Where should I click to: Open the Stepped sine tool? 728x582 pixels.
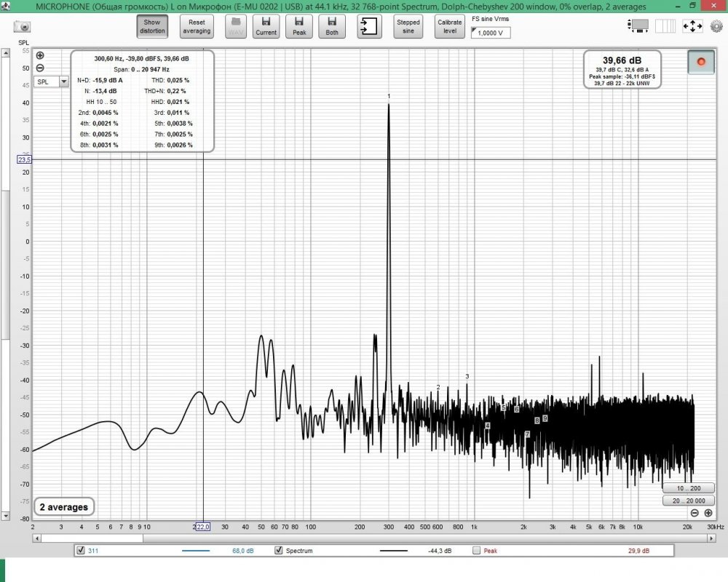[x=408, y=26]
